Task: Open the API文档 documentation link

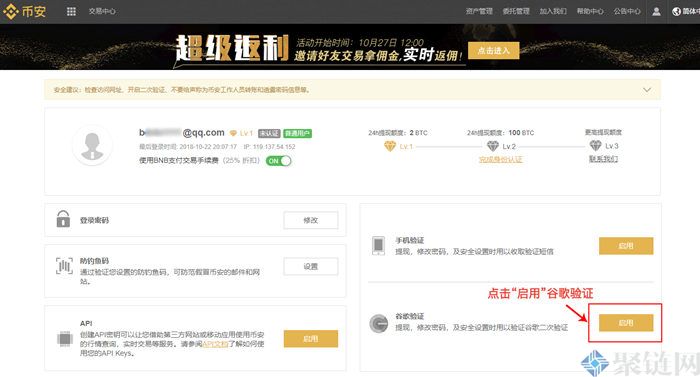Action: coord(215,344)
